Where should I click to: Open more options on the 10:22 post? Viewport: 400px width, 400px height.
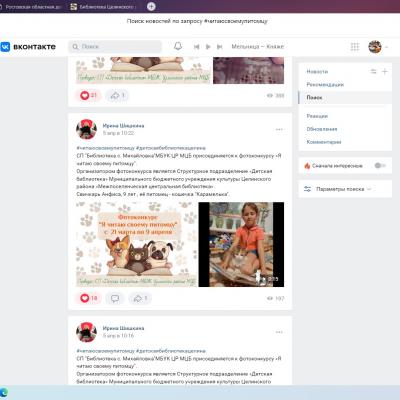[279, 129]
